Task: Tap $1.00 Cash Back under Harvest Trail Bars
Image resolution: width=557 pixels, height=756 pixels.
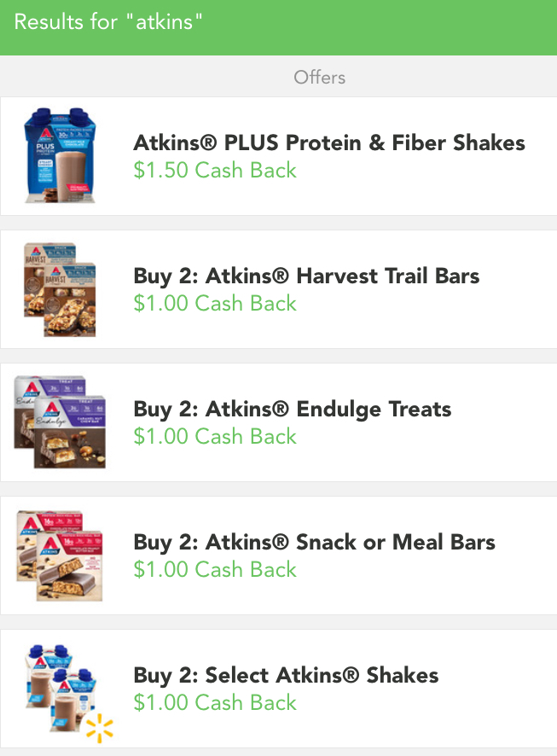Action: point(215,303)
